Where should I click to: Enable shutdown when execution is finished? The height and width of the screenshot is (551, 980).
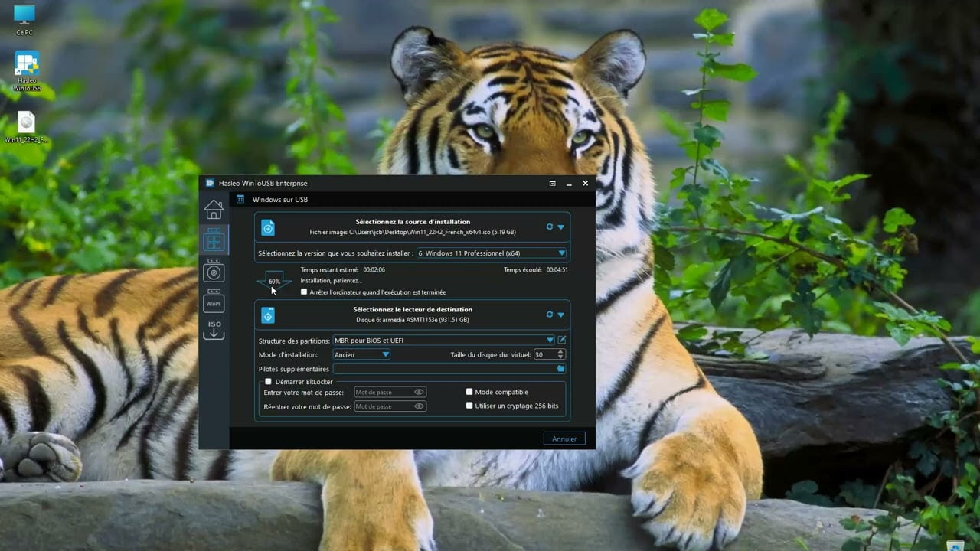point(304,292)
